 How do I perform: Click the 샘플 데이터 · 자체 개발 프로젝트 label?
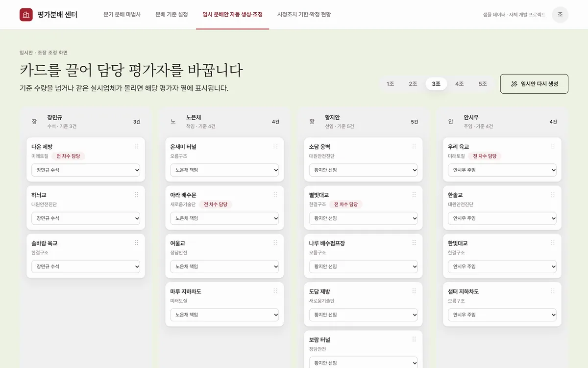[x=514, y=15]
